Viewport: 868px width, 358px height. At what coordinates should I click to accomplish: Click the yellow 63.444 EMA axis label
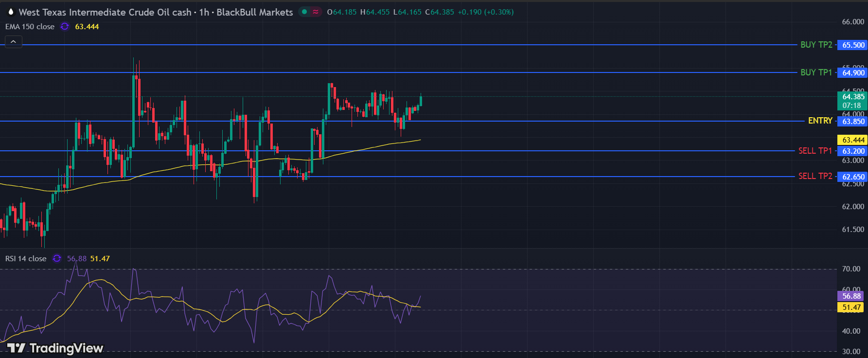[x=853, y=140]
